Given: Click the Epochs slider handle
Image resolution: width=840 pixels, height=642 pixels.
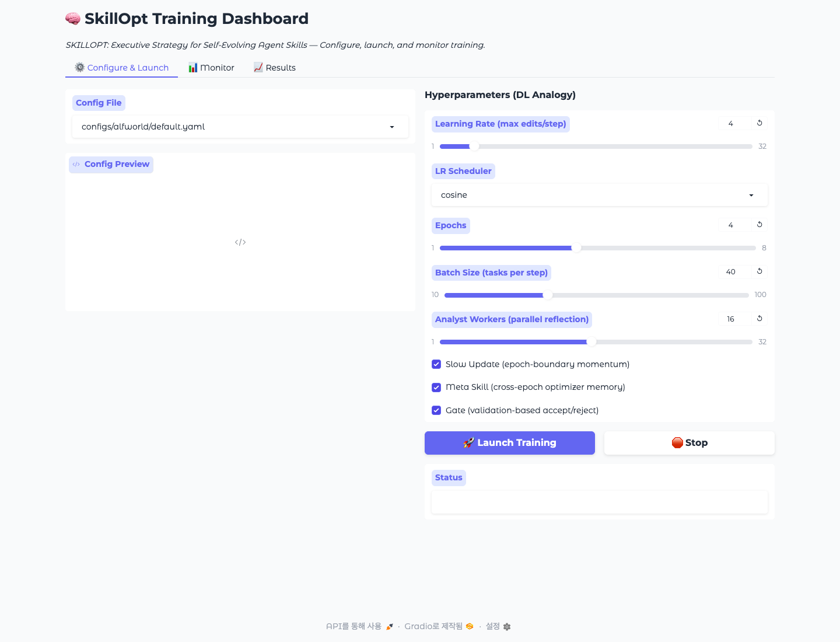Looking at the screenshot, I should click(576, 248).
